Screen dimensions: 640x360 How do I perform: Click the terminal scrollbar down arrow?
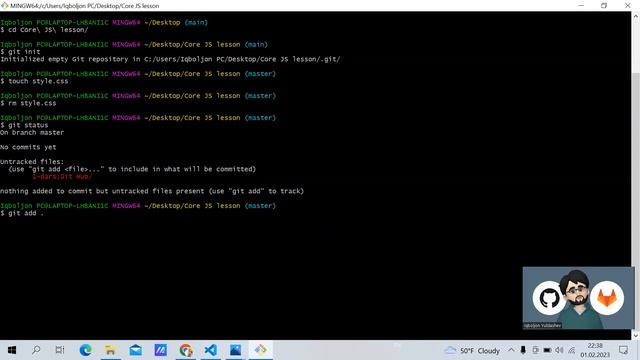636,336
